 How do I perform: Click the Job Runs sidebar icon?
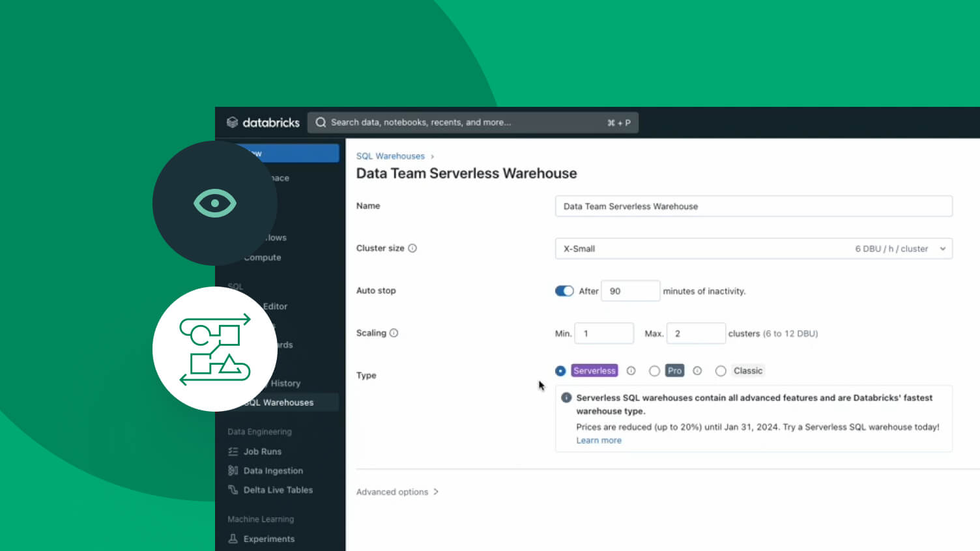coord(233,451)
